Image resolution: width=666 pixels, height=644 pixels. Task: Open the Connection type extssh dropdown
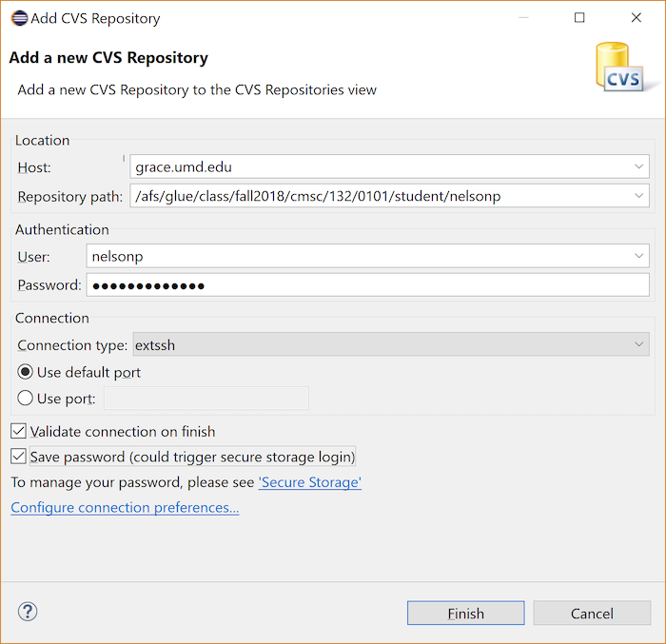[638, 345]
